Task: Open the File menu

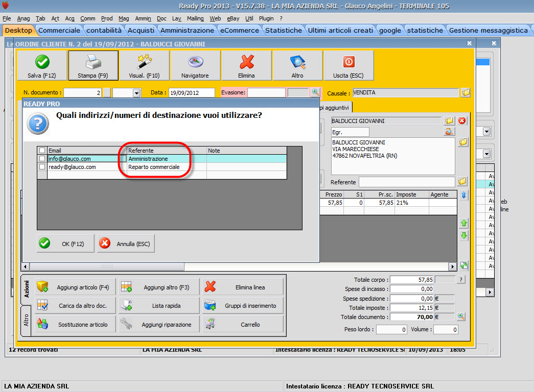Action: (7, 18)
